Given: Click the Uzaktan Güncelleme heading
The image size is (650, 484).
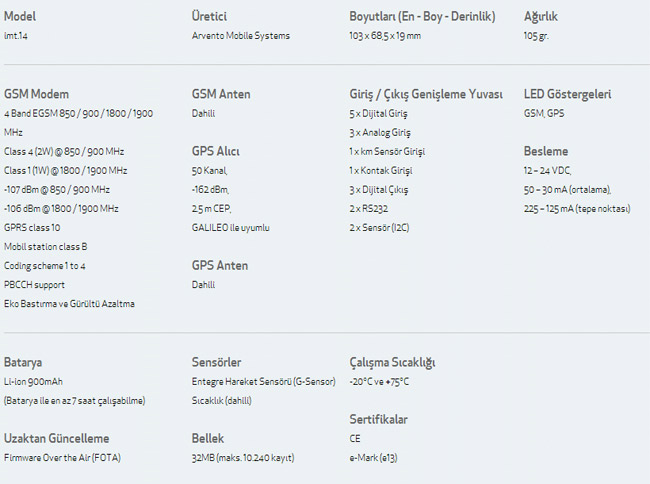Looking at the screenshot, I should point(56,439).
